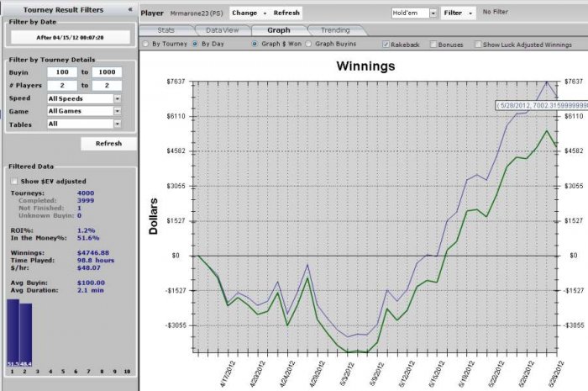The width and height of the screenshot is (588, 391).
Task: Click the minimum Buyin input field
Action: [x=61, y=73]
